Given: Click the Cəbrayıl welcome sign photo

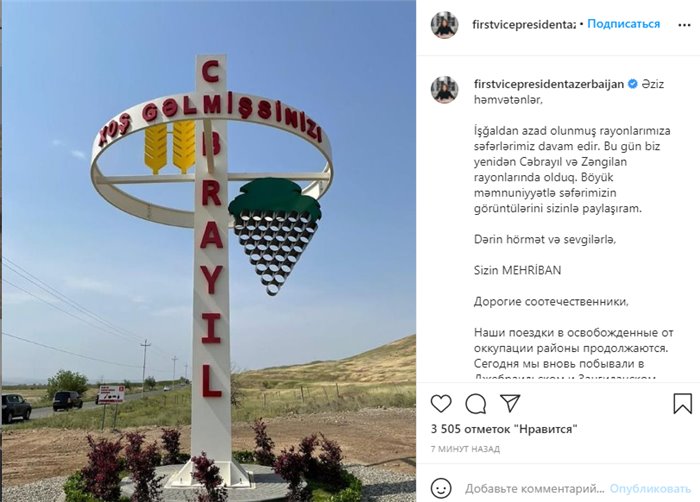Looking at the screenshot, I should coord(209,251).
